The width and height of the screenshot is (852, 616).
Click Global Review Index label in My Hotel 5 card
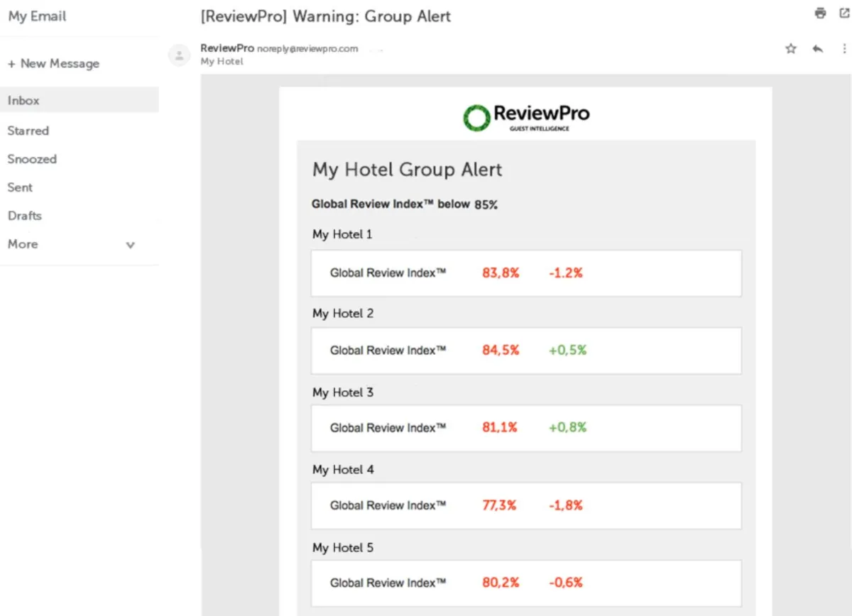click(x=388, y=583)
